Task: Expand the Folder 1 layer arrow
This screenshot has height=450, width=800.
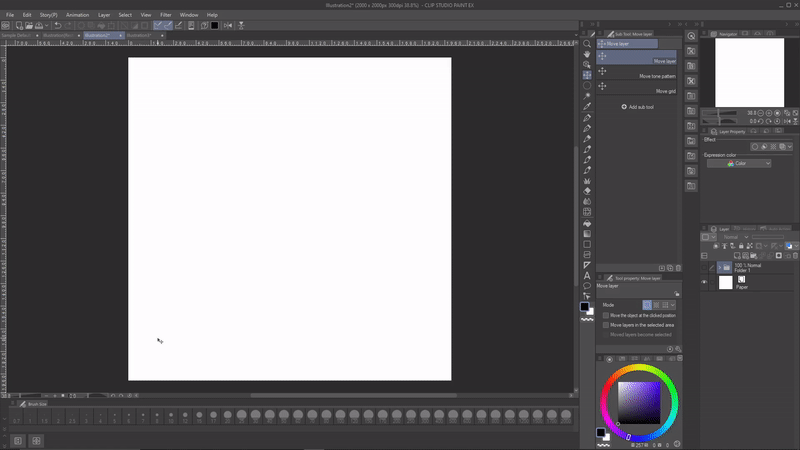Action: (719, 267)
